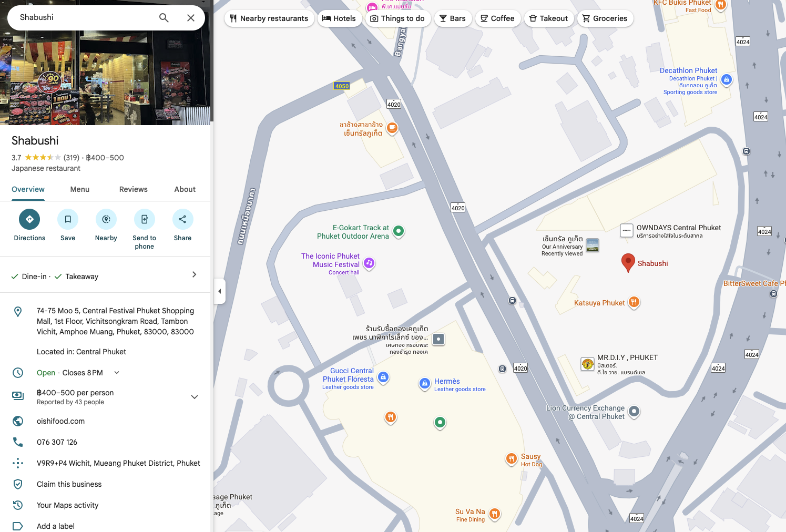Click 'Located in: Central Phuket' text
The width and height of the screenshot is (786, 532).
pos(81,352)
